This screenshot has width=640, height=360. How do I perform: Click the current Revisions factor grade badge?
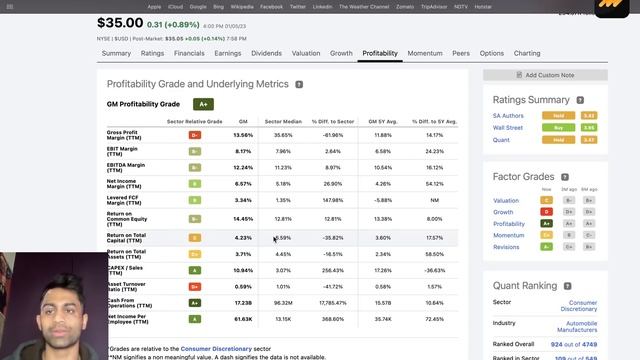(547, 247)
